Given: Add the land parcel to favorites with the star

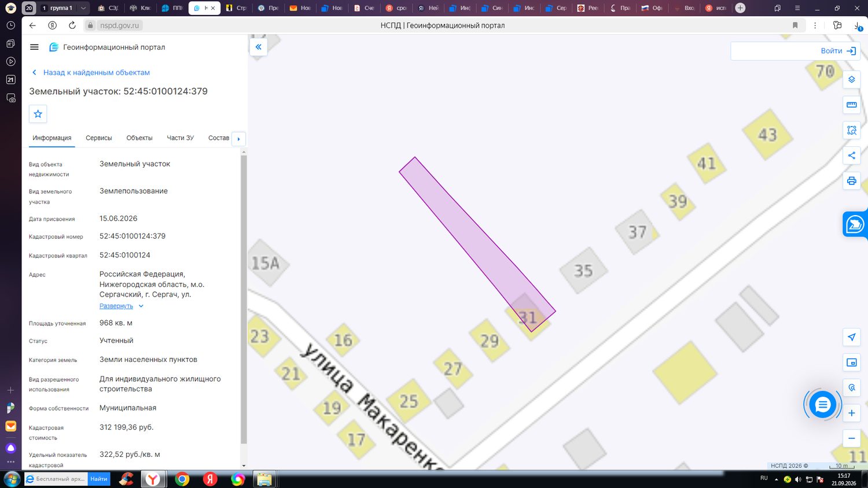Looking at the screenshot, I should pos(38,114).
